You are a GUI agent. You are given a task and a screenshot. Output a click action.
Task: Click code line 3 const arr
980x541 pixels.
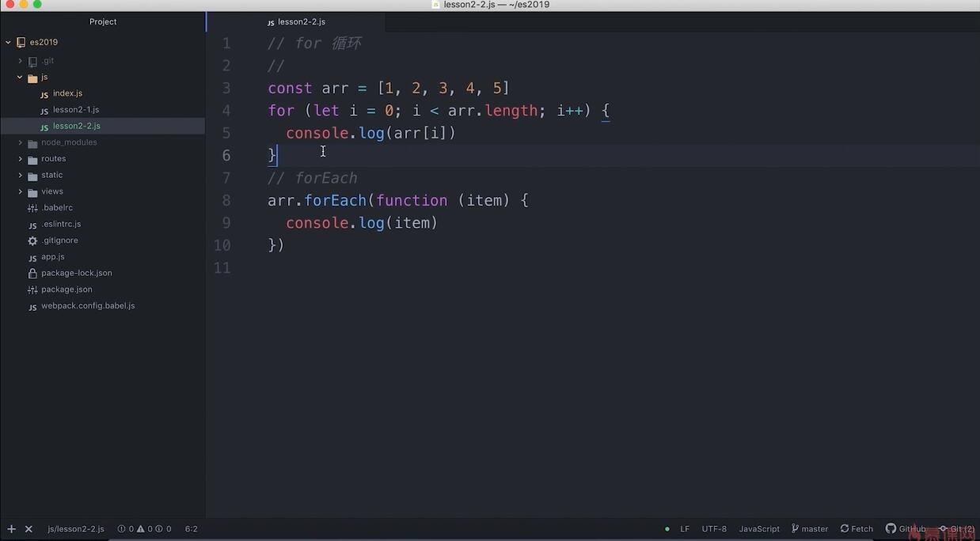tap(389, 88)
